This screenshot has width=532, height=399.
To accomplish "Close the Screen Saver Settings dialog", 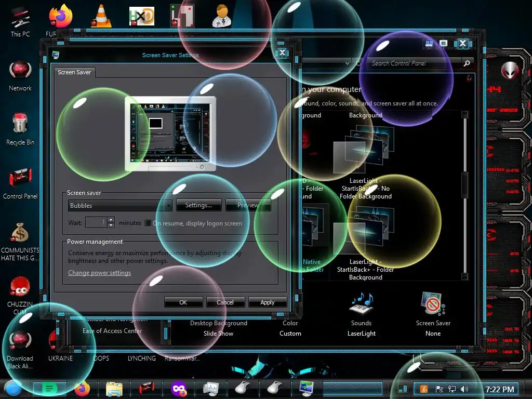I will 282,52.
